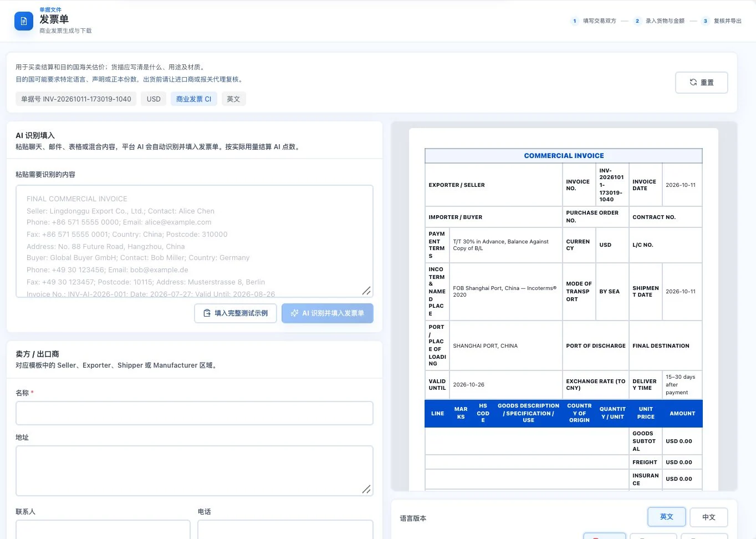Click the FREIGHT row label in the preview
This screenshot has height=539, width=756.
tap(645, 462)
